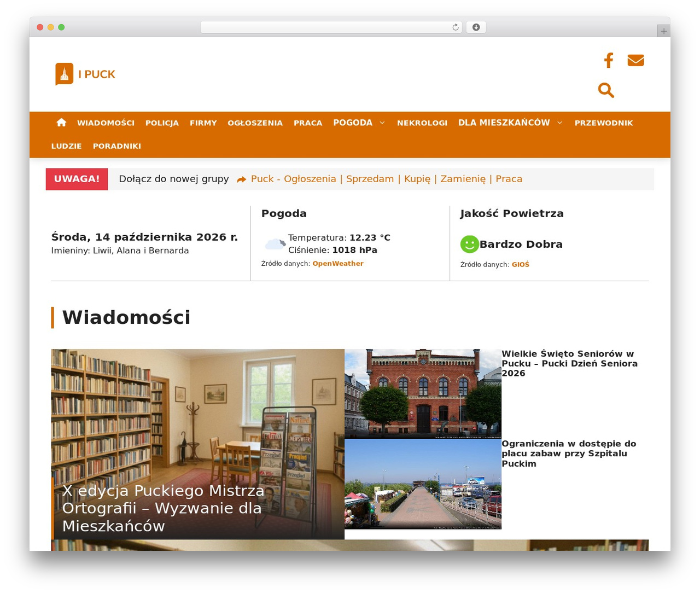Expand the POGODA submenu chevron
This screenshot has width=700, height=593.
[382, 123]
